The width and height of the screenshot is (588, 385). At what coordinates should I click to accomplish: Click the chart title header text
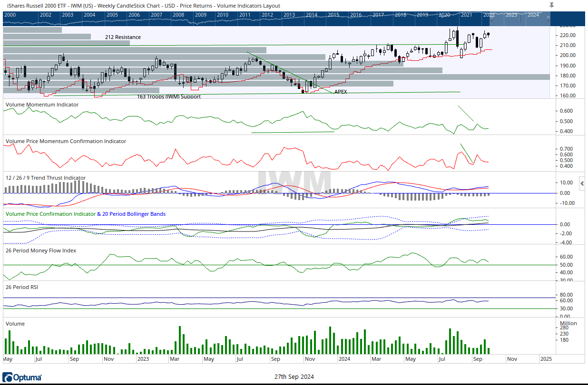(x=142, y=6)
